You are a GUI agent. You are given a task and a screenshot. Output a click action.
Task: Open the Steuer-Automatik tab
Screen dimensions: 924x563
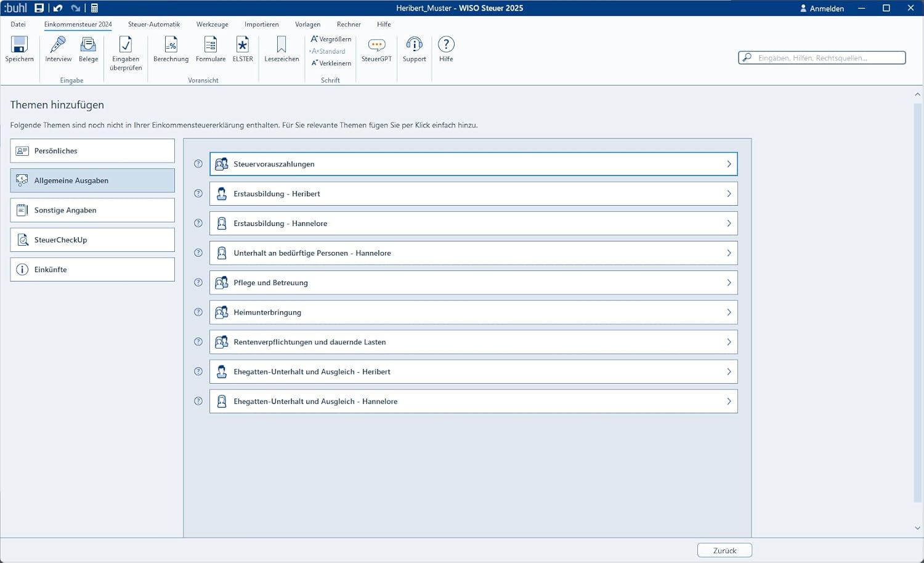click(x=154, y=24)
